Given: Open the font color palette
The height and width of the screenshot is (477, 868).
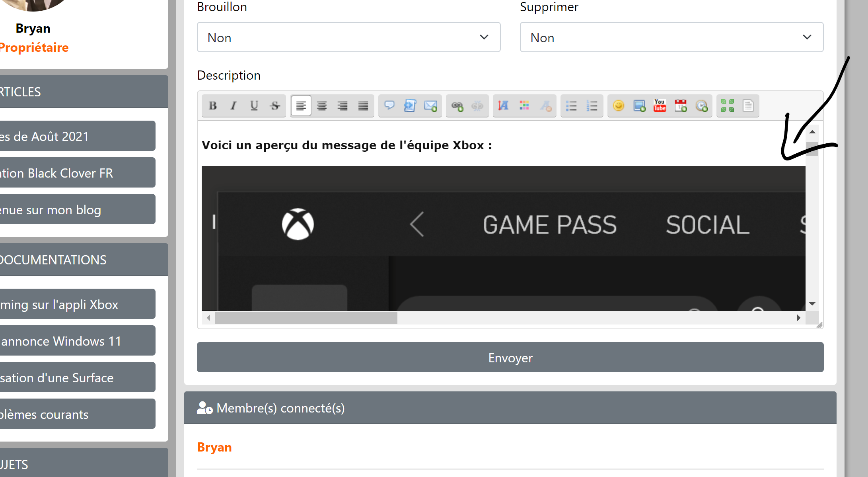Looking at the screenshot, I should (524, 106).
